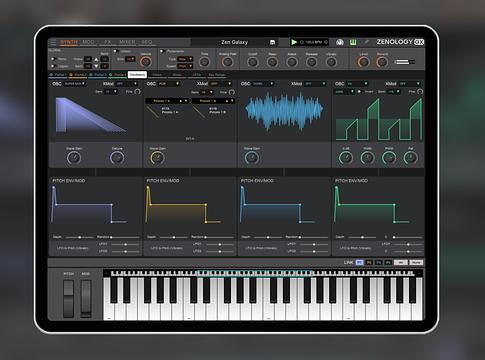The image size is (485, 360).
Task: Switch to the SEQ tab
Action: (147, 42)
